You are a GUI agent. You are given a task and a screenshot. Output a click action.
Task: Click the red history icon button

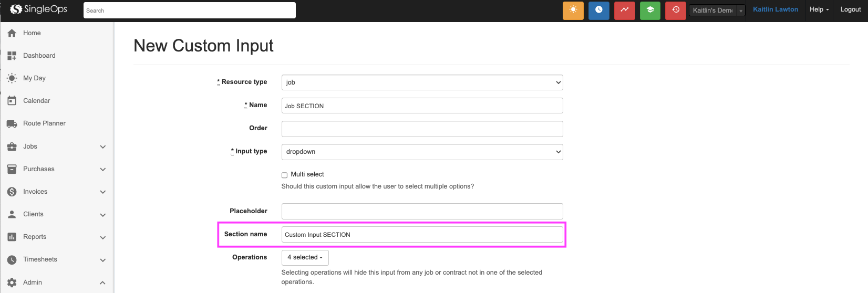pos(675,11)
